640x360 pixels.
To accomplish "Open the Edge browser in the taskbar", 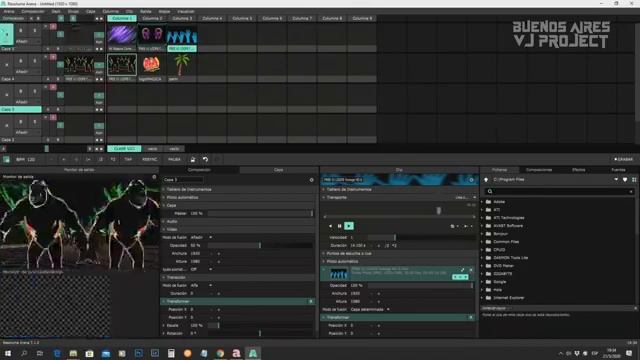I will (57, 353).
